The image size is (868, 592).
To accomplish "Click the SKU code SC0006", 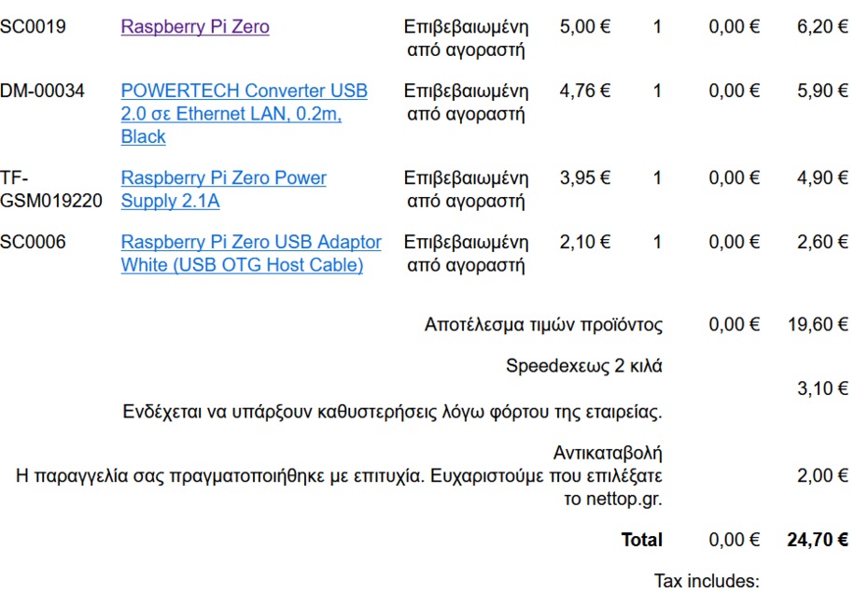I will tap(33, 243).
